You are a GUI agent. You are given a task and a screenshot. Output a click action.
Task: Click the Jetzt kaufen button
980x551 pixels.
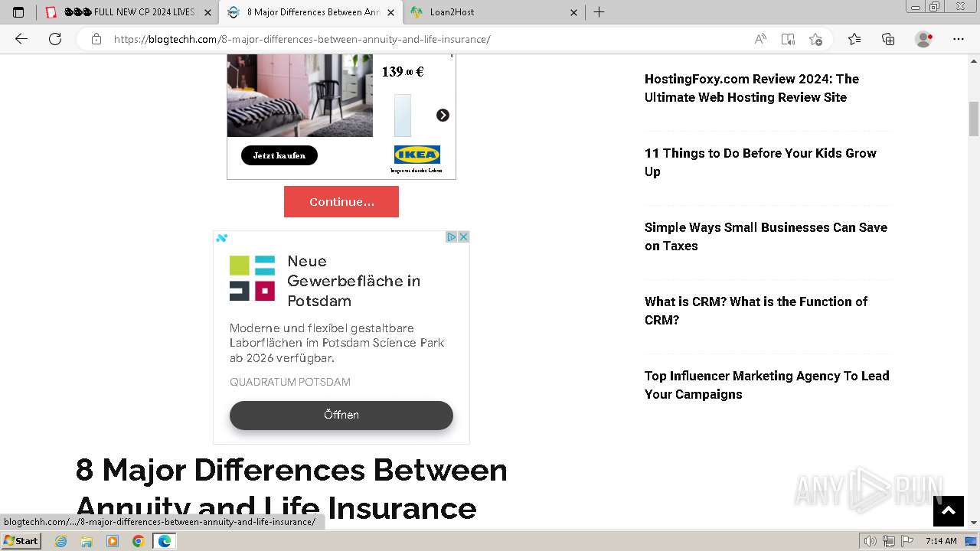pyautogui.click(x=279, y=155)
